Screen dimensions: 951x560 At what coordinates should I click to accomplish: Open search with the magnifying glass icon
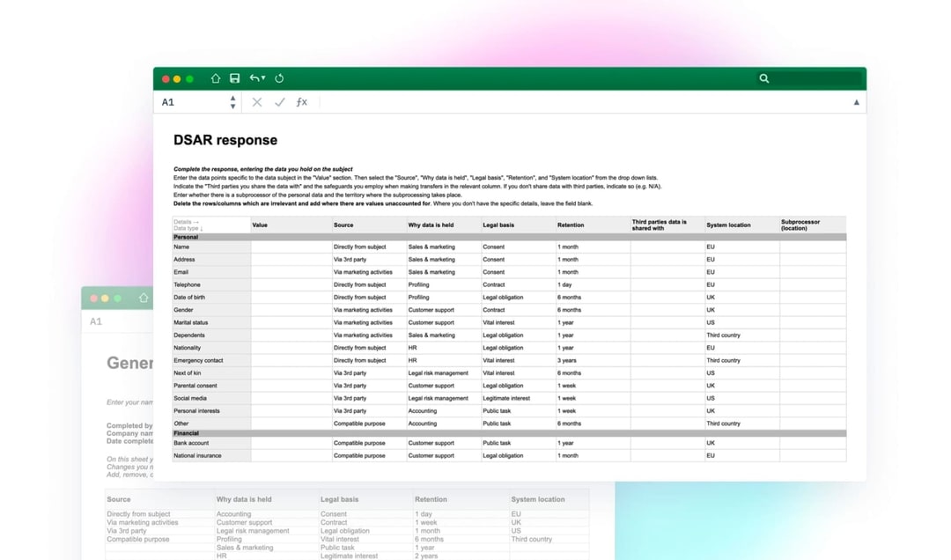[x=763, y=78]
